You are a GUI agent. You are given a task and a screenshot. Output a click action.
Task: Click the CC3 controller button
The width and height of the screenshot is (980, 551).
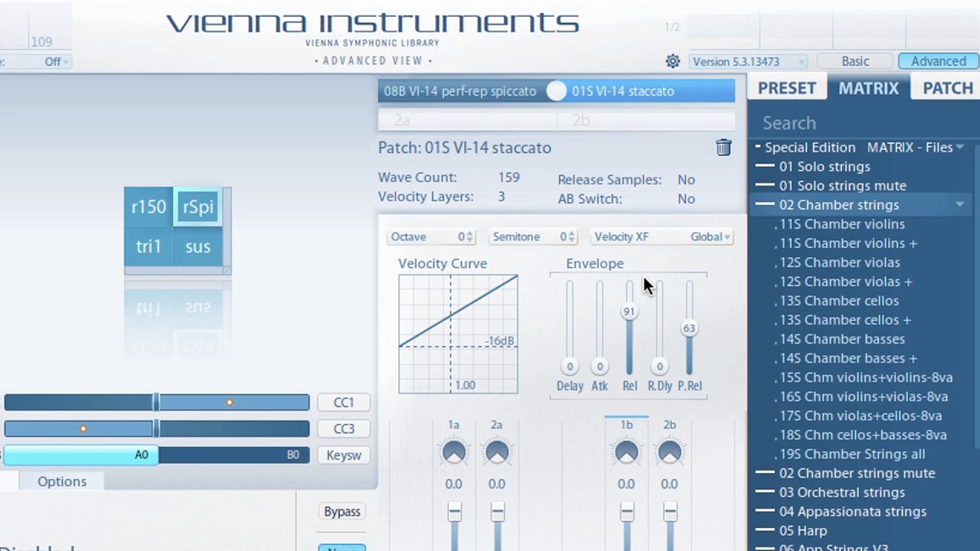(344, 429)
